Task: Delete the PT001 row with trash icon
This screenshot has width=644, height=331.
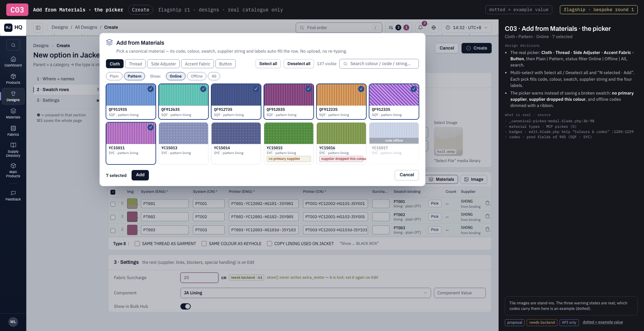Action: (x=488, y=203)
